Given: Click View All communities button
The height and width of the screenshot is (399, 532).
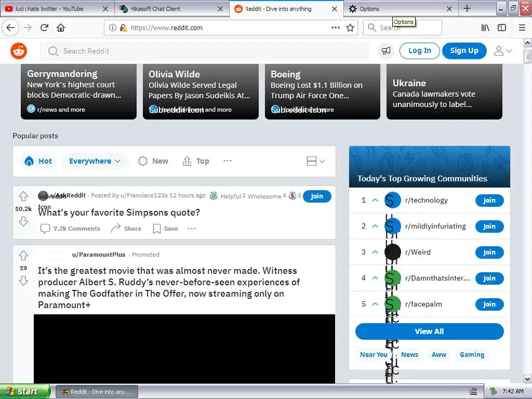Looking at the screenshot, I should pos(430,331).
